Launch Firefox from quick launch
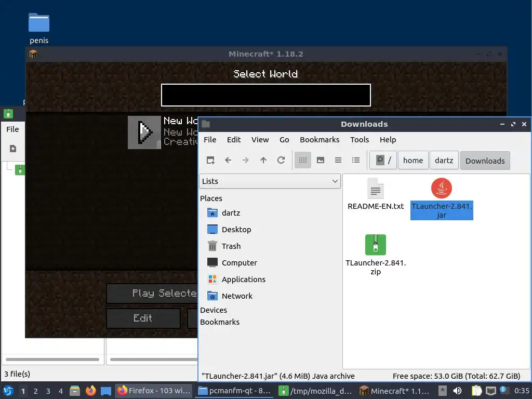This screenshot has height=399, width=532. pyautogui.click(x=90, y=391)
